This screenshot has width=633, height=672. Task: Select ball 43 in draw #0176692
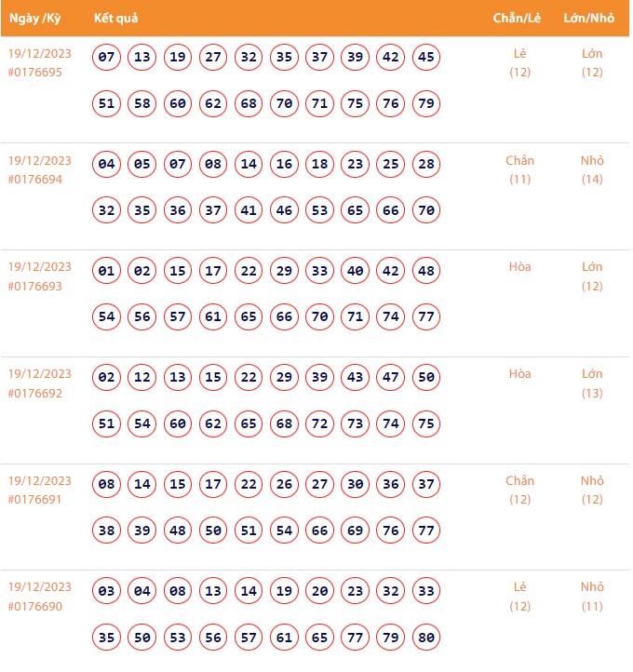pos(356,378)
